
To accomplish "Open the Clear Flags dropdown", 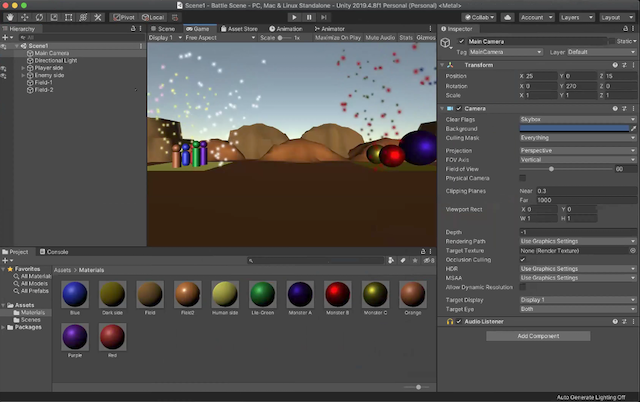I will [577, 120].
